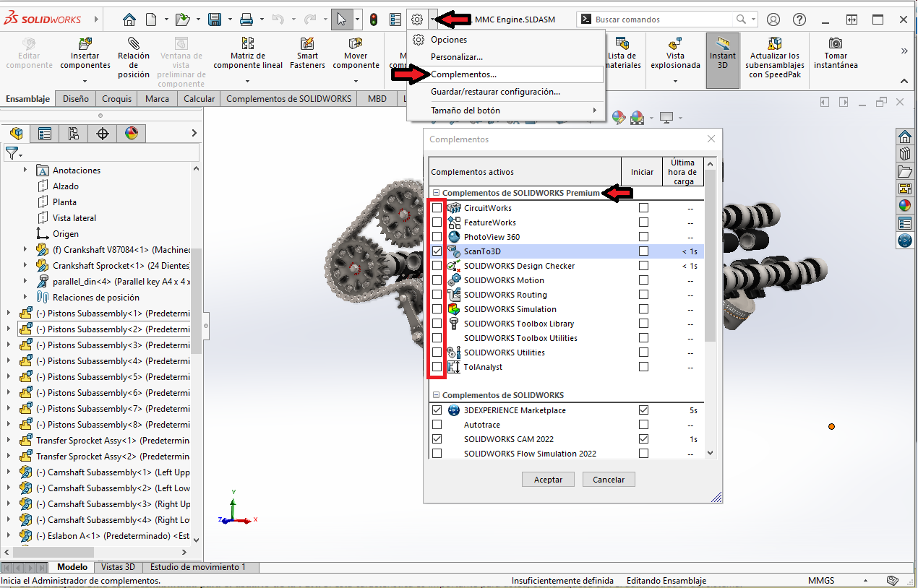Expand Pistons Subassembly<1> tree node
918x588 pixels.
[x=9, y=314]
